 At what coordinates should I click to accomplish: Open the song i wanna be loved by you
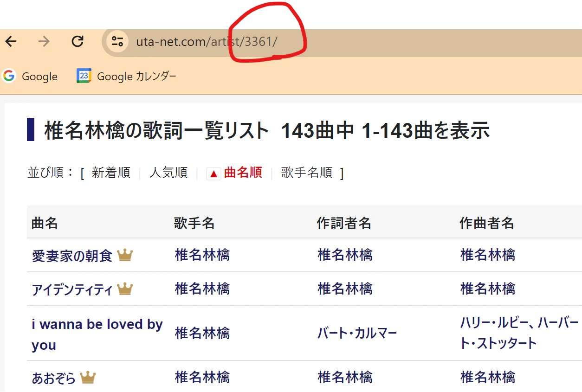(x=97, y=334)
